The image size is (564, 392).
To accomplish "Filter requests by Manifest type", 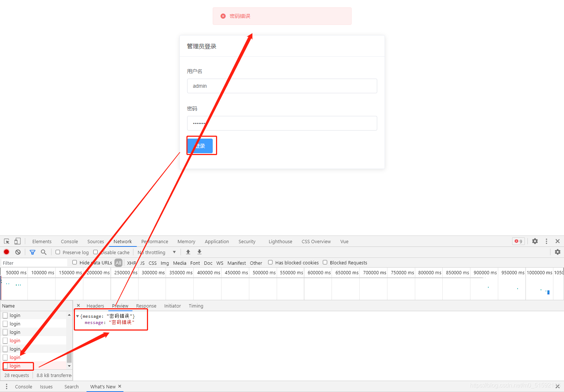I will [x=237, y=263].
